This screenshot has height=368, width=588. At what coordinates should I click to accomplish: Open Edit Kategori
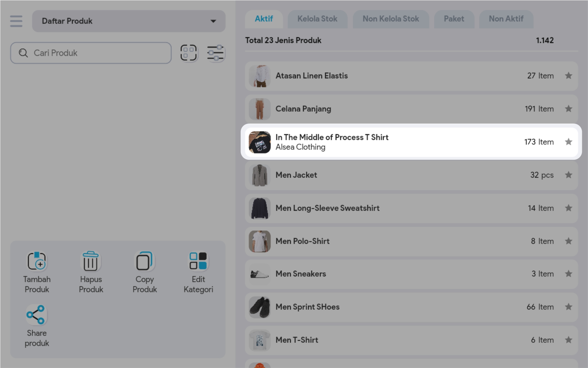[x=198, y=261]
